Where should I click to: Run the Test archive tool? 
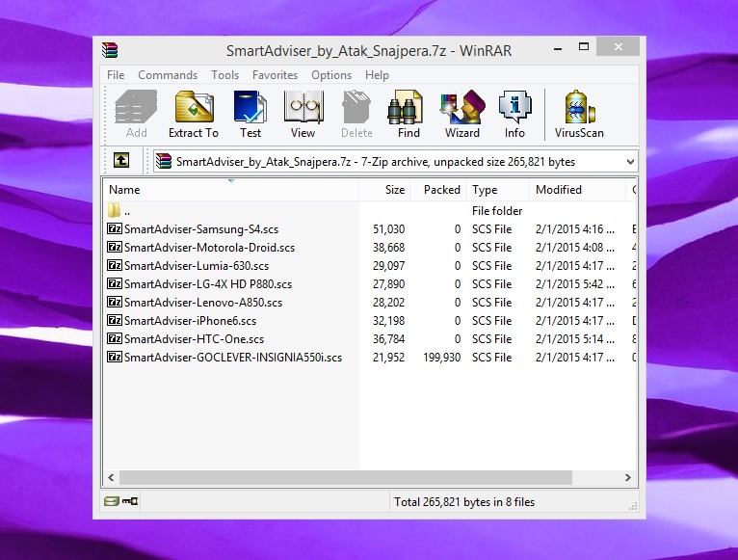pyautogui.click(x=250, y=114)
